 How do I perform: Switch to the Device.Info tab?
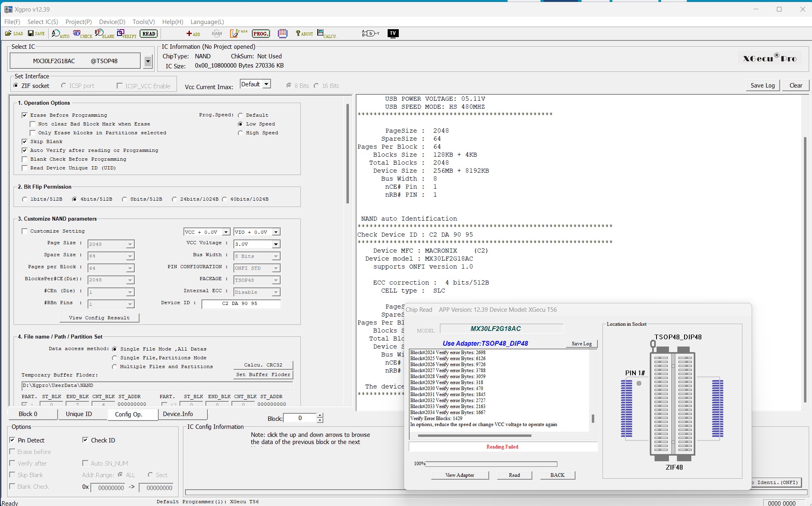pyautogui.click(x=178, y=414)
